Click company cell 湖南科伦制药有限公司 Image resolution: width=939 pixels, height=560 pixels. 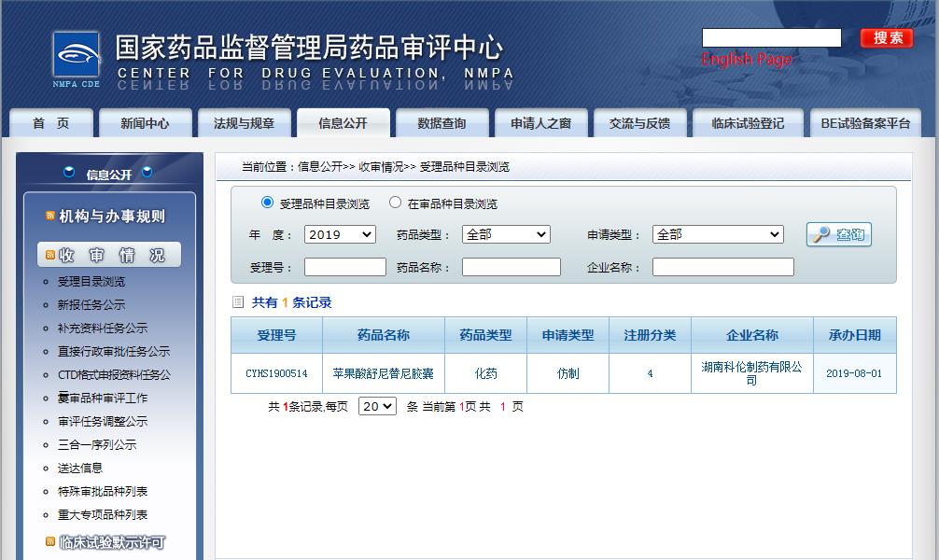[752, 373]
